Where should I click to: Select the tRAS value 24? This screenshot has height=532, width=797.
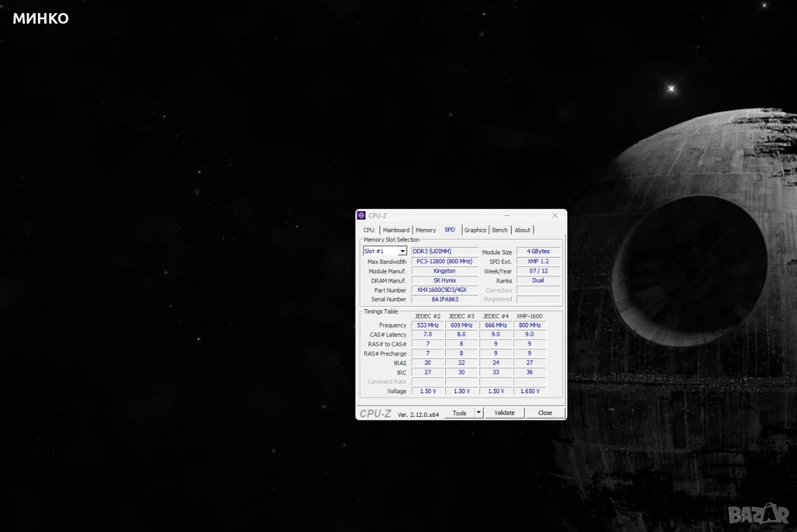[496, 363]
